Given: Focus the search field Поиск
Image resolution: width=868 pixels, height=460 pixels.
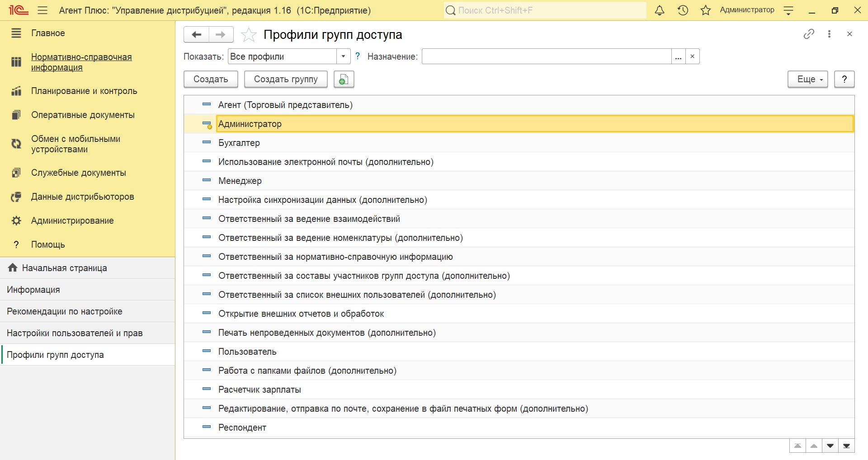Looking at the screenshot, I should point(545,10).
